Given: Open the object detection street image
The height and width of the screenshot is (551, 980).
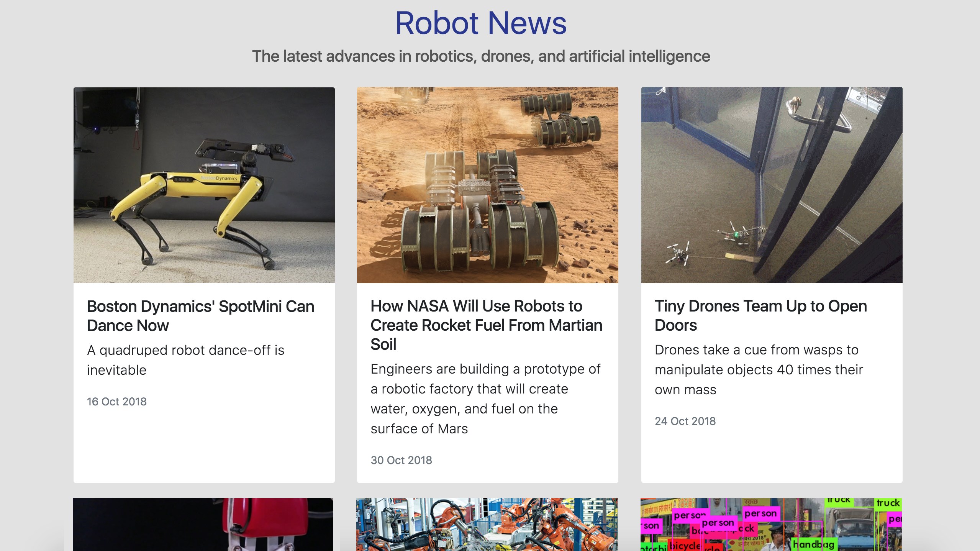Looking at the screenshot, I should (x=771, y=525).
